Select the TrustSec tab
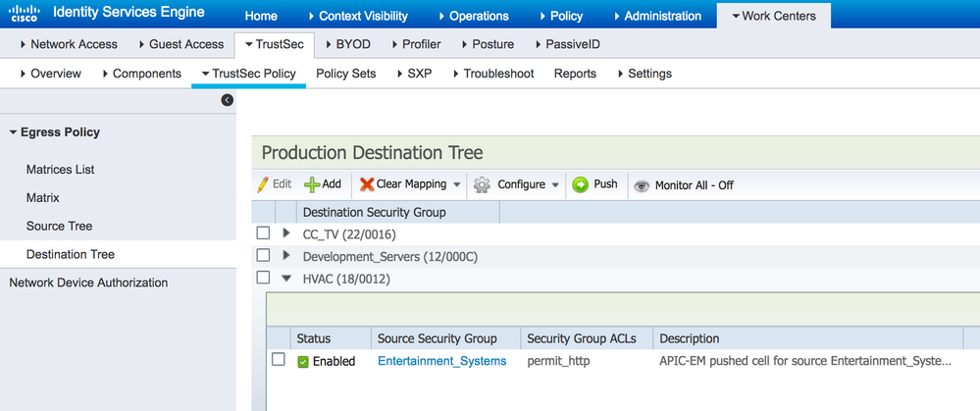 pyautogui.click(x=274, y=44)
